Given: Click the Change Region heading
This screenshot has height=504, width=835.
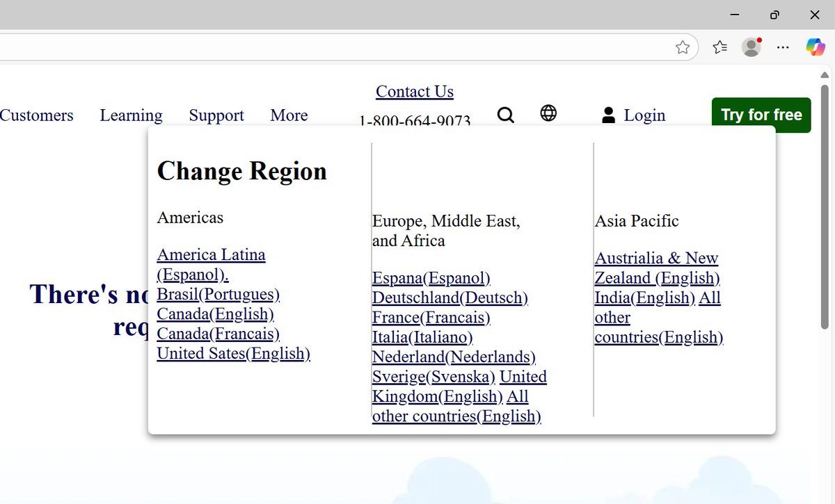Looking at the screenshot, I should (242, 171).
